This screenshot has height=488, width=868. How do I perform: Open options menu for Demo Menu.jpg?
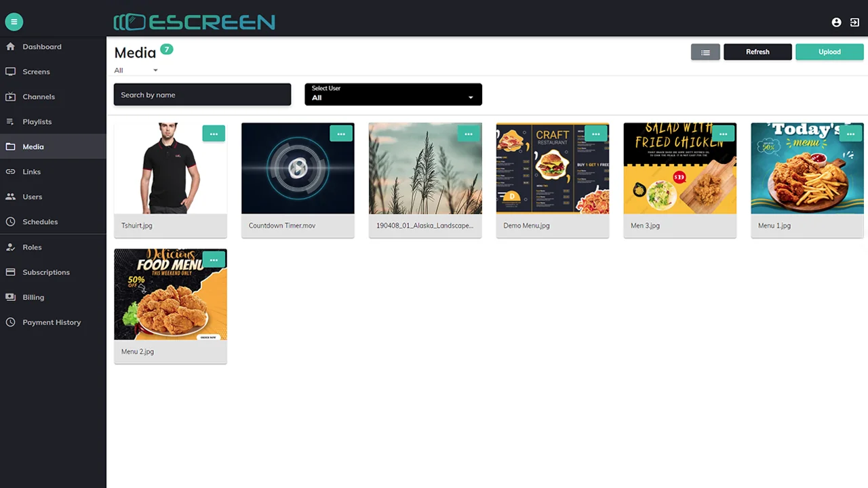[x=596, y=134]
